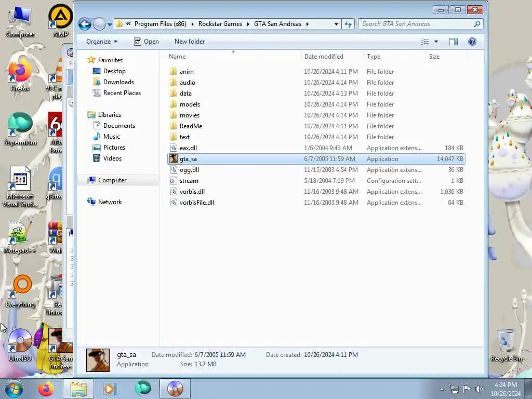Click the Change your view icon

click(425, 42)
